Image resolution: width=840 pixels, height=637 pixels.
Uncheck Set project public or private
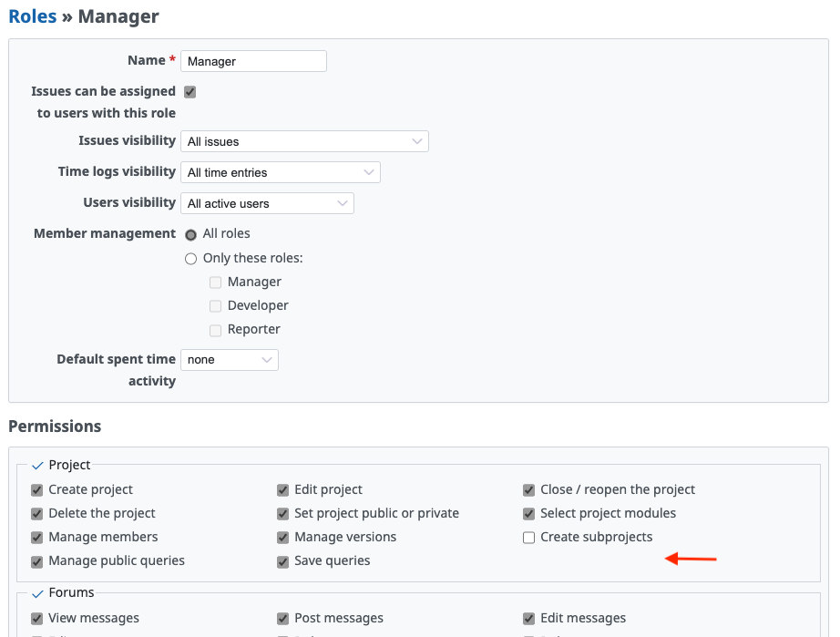point(283,514)
